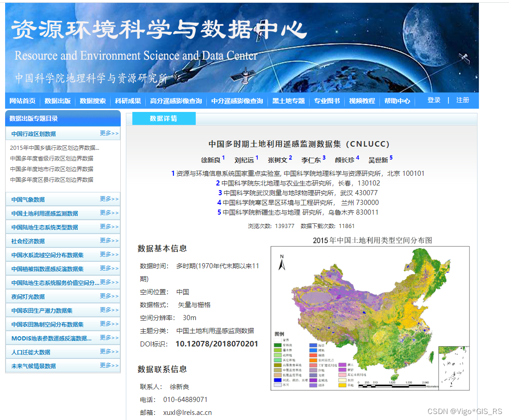Viewport: 509px width, 420px height.
Task: Open MODIS地表参数遥感反演数据 category
Action: click(51, 339)
